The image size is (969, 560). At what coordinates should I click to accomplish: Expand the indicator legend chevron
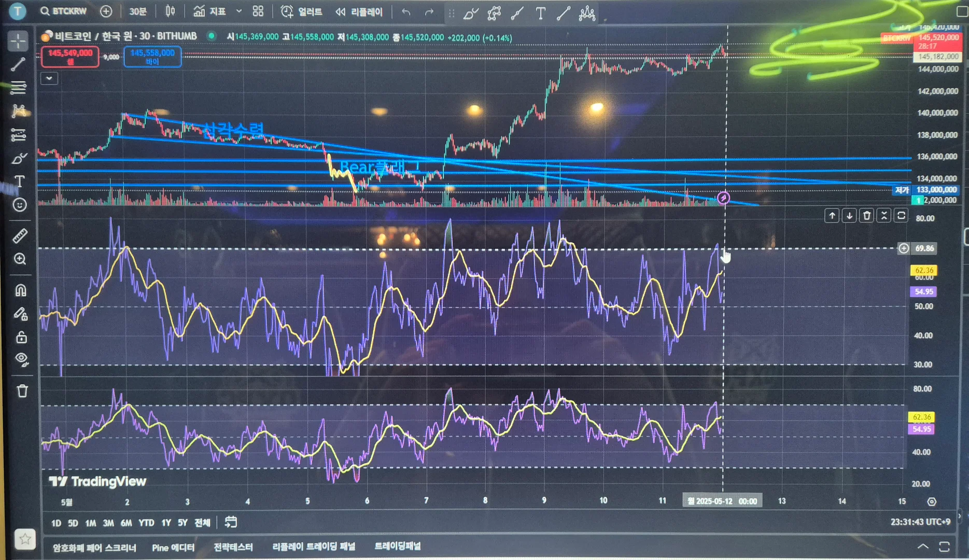tap(49, 78)
